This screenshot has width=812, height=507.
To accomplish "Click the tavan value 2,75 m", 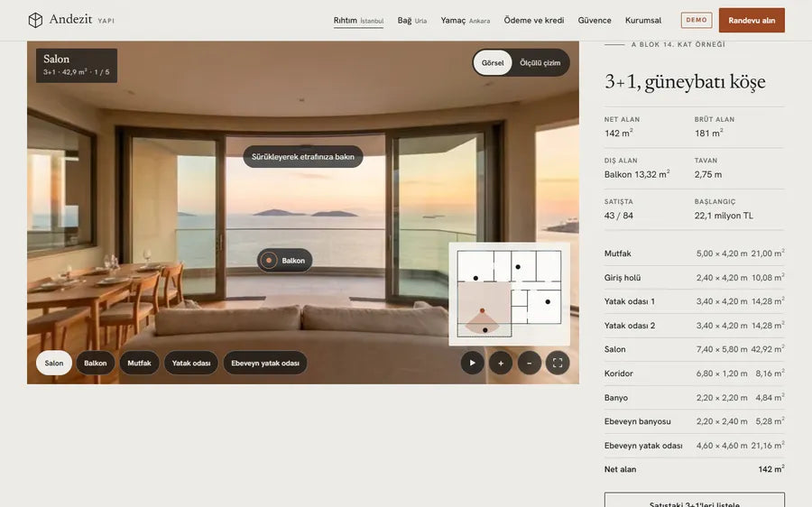I will pos(708,174).
